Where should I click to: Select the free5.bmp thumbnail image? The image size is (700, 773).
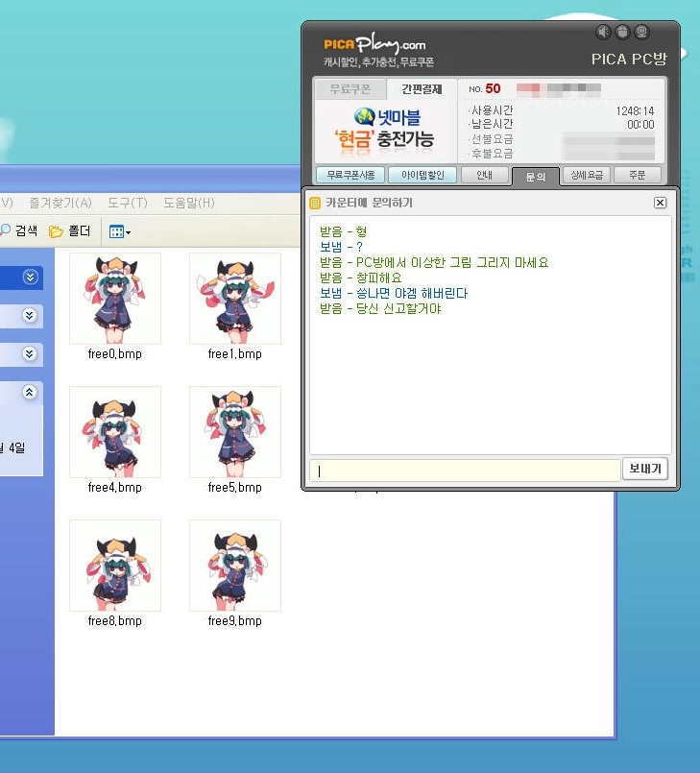point(235,432)
